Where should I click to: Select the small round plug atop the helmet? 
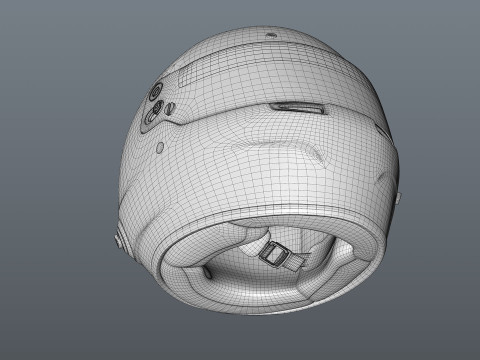pyautogui.click(x=271, y=35)
